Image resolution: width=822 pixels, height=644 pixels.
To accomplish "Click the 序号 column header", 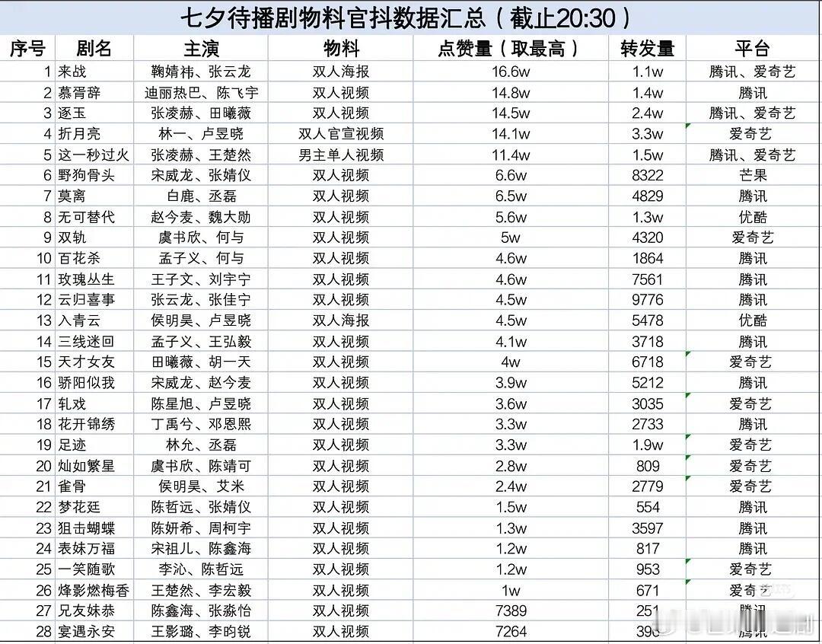I will 27,48.
